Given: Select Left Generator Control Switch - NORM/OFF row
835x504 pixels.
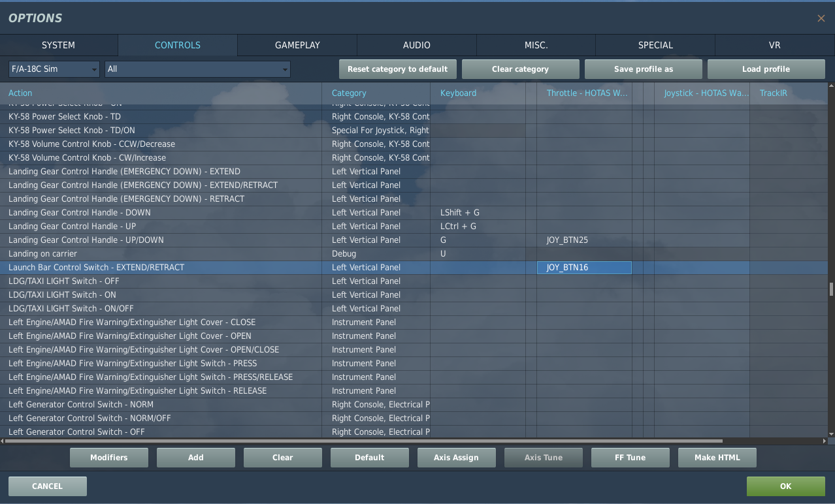Looking at the screenshot, I should pos(414,418).
